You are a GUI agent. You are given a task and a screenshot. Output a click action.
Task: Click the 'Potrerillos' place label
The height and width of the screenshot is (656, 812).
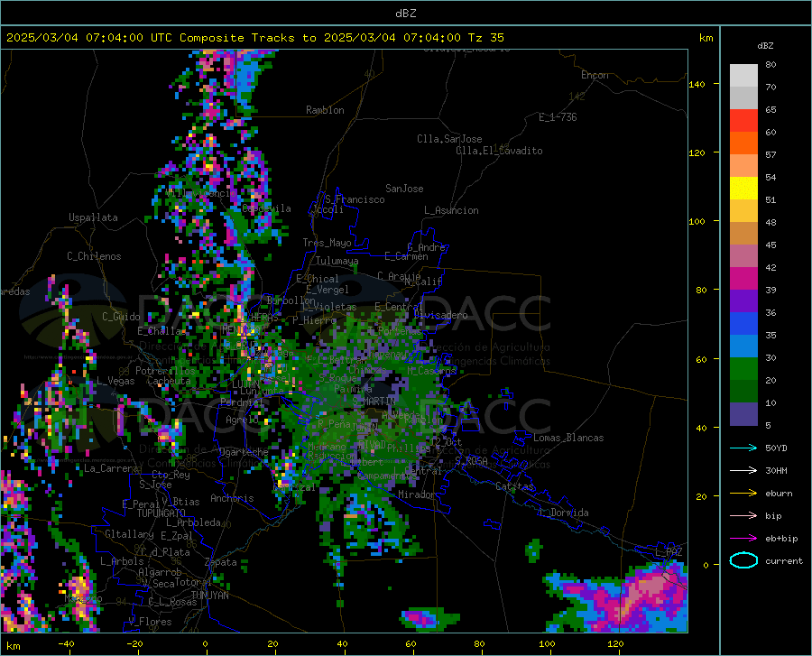click(165, 371)
